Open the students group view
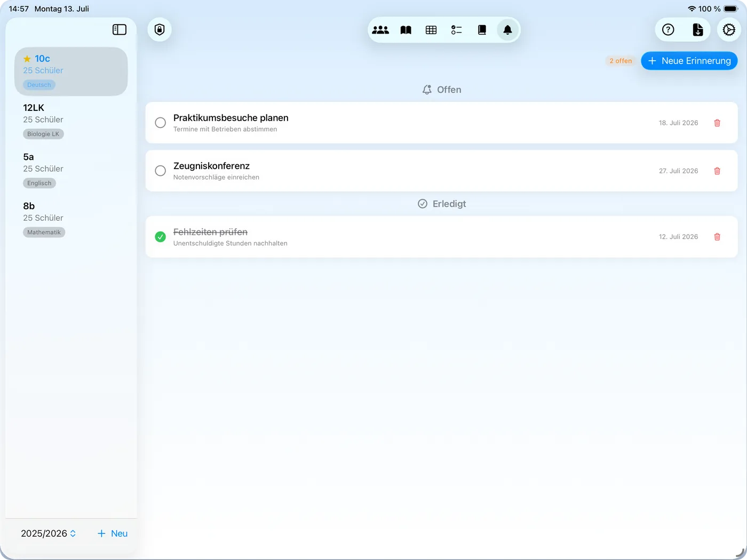Image resolution: width=747 pixels, height=560 pixels. 380,30
